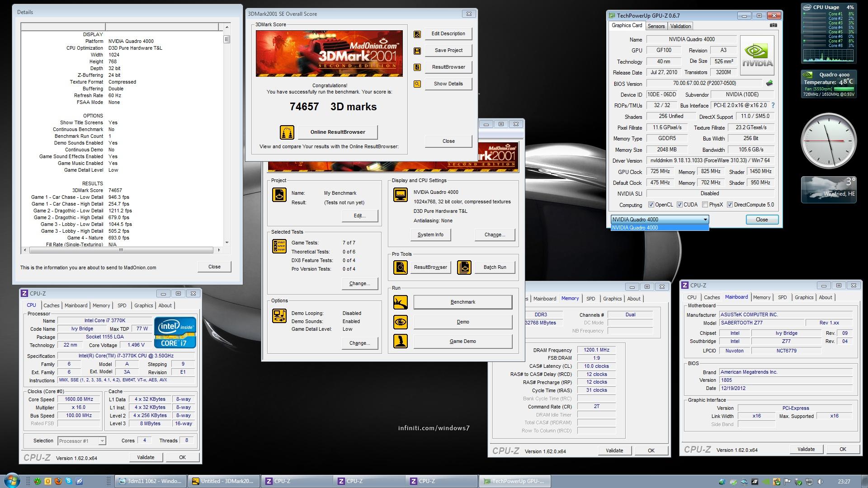The image size is (868, 488).
Task: Click the NVIDIA logo in the GPU-Z window
Action: pyautogui.click(x=758, y=55)
